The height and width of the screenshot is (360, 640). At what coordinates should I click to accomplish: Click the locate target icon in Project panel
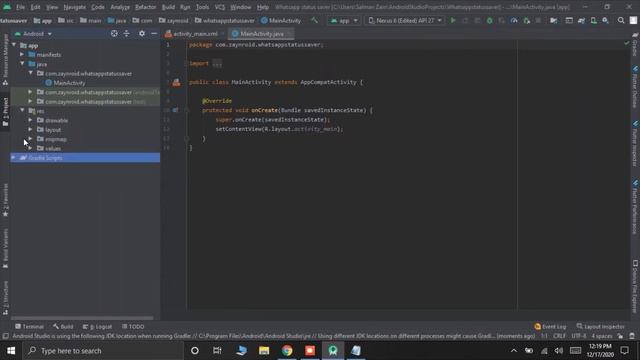point(114,33)
